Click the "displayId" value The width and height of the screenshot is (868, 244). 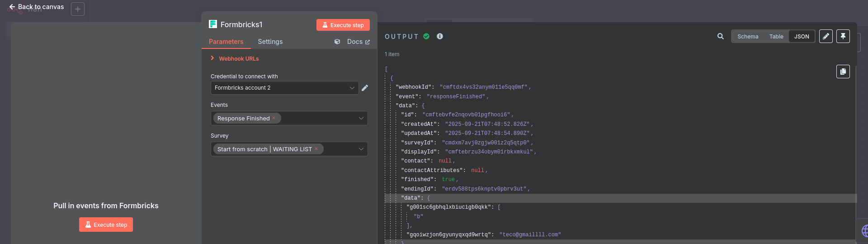coord(489,152)
